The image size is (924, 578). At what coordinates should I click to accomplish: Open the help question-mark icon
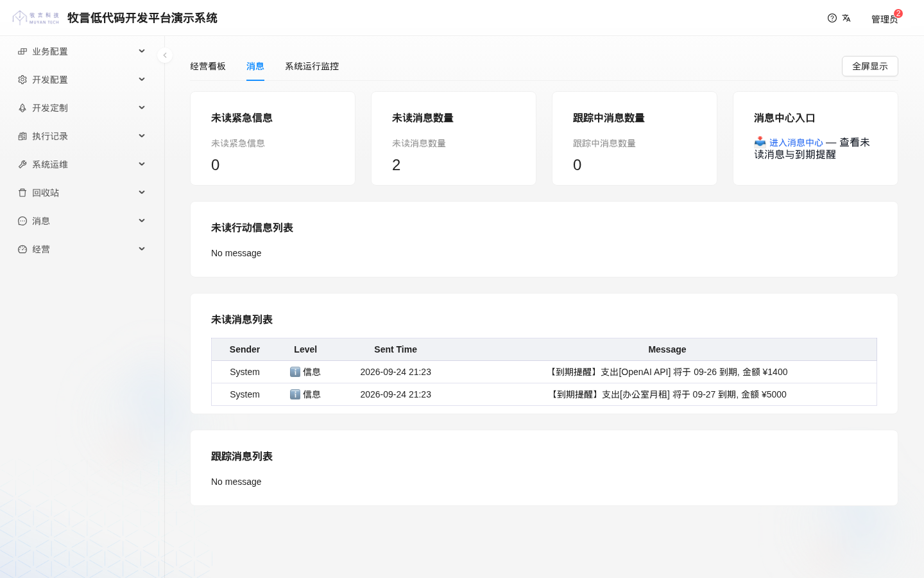tap(832, 18)
